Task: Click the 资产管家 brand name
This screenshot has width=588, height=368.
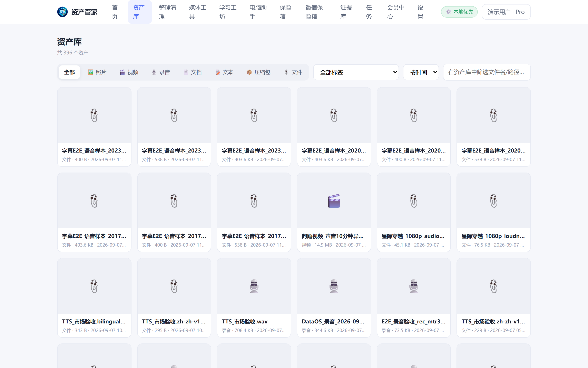Action: click(84, 12)
